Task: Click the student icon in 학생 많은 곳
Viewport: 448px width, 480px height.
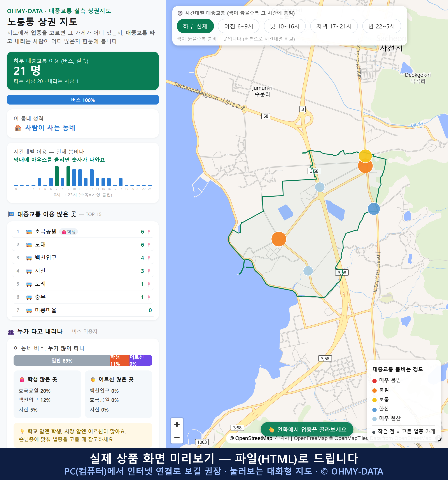Action: [x=22, y=379]
